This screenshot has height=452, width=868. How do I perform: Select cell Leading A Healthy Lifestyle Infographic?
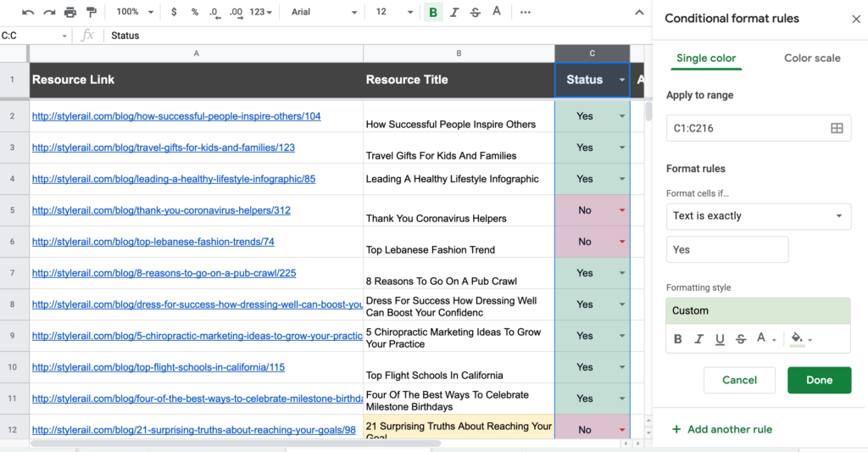tap(459, 179)
